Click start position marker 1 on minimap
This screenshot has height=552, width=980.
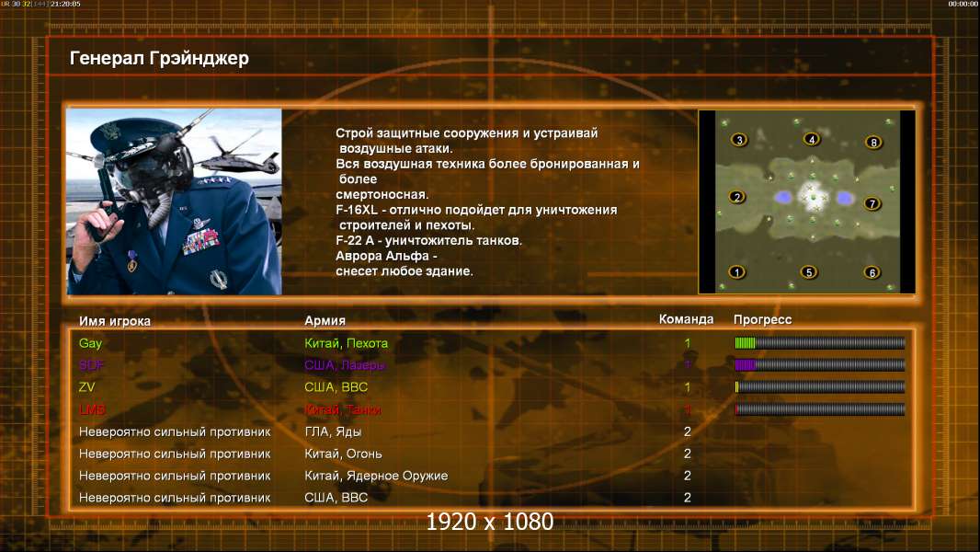737,272
